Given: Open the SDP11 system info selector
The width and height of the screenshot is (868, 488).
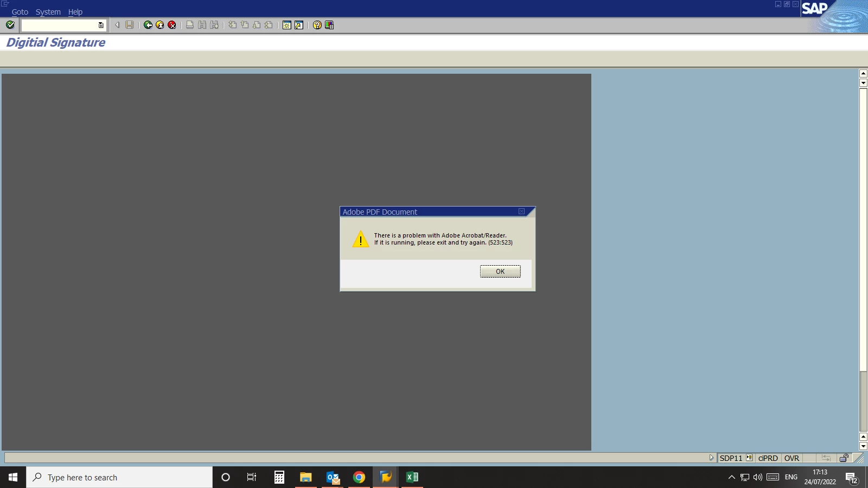Looking at the screenshot, I should coord(749,458).
